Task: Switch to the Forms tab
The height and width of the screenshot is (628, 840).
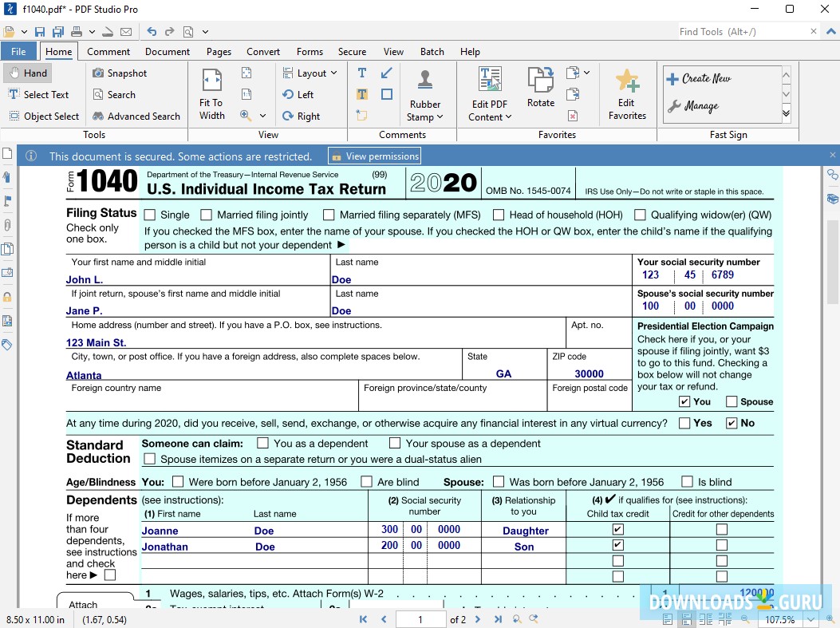Action: pos(310,51)
